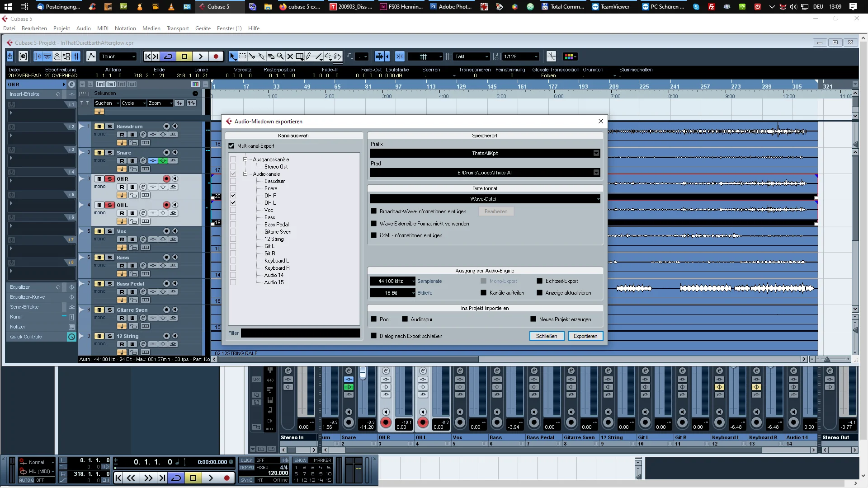Open the MIDI menu
Viewport: 868px width, 488px height.
(x=103, y=28)
